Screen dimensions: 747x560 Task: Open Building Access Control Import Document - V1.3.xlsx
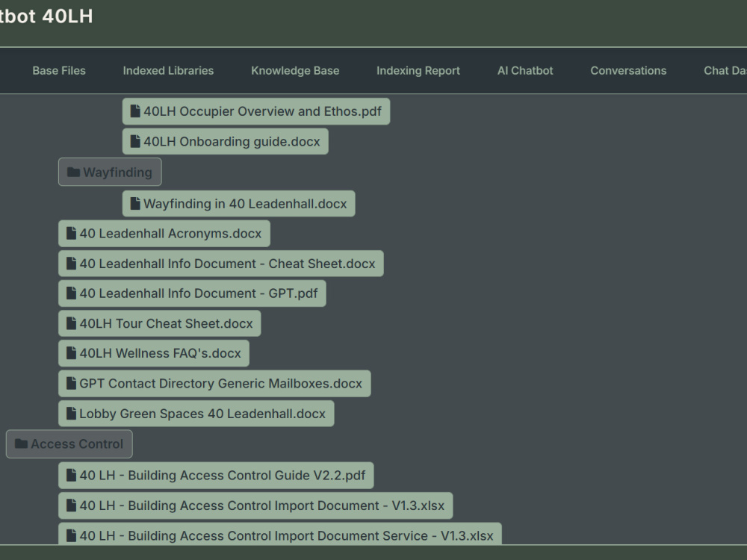point(255,505)
